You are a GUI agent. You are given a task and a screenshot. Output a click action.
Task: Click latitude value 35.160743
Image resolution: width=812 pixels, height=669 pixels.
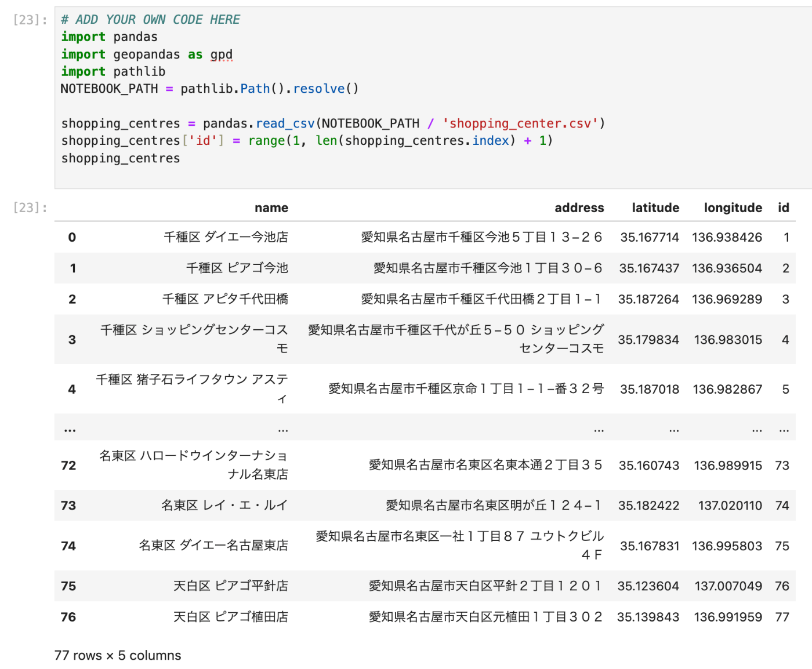point(649,466)
